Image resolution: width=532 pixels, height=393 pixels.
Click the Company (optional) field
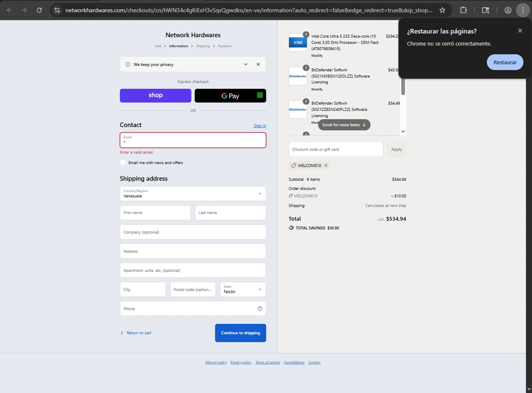pyautogui.click(x=193, y=232)
